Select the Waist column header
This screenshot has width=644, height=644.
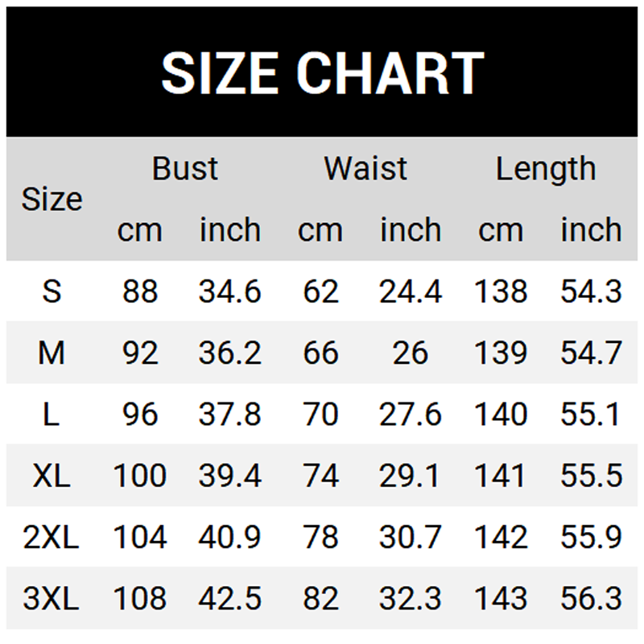click(365, 169)
